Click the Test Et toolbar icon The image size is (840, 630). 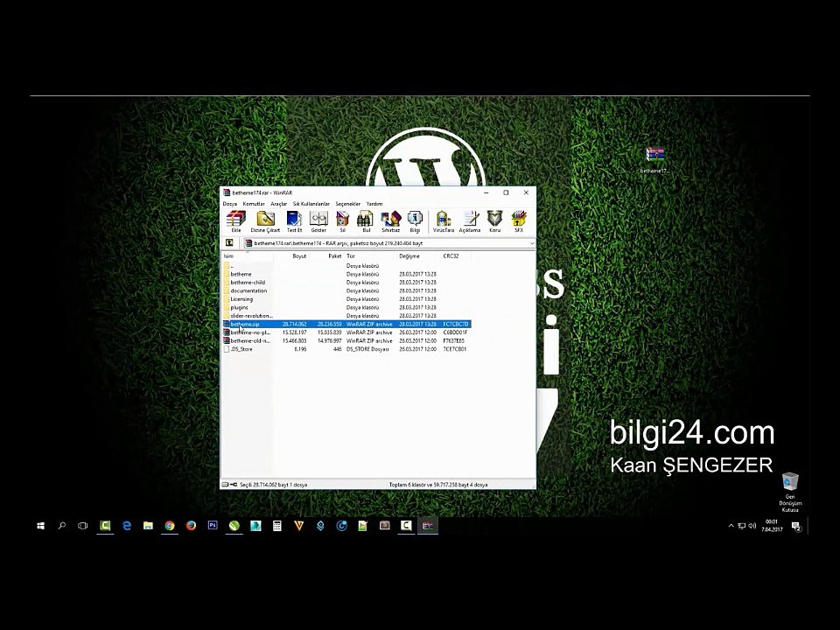tap(294, 221)
